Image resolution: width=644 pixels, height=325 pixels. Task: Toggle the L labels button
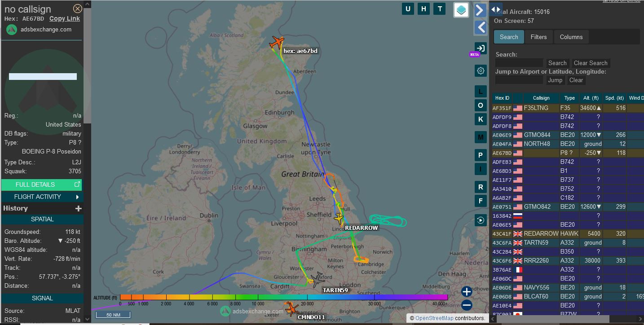pyautogui.click(x=481, y=92)
